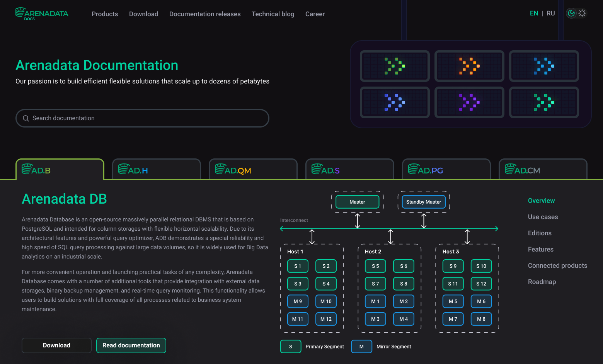Click the orange arrow hero tile

pos(469,66)
